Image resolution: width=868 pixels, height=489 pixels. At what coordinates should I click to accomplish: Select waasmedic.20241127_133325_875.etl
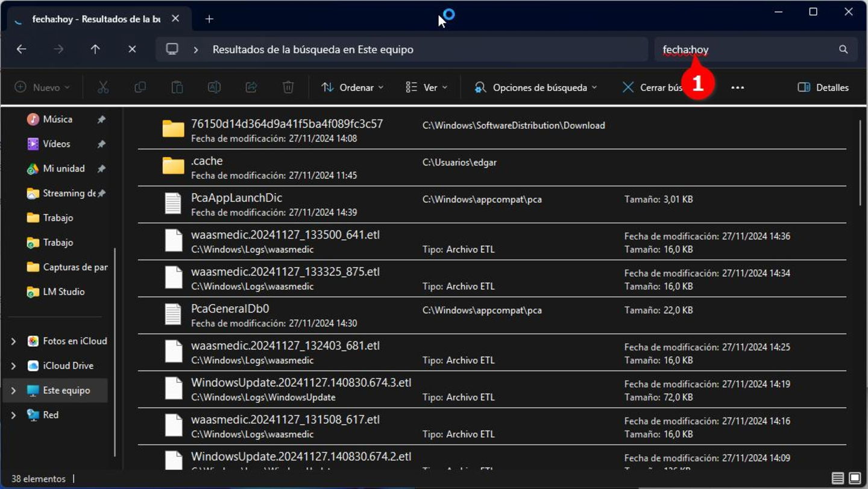point(492,278)
